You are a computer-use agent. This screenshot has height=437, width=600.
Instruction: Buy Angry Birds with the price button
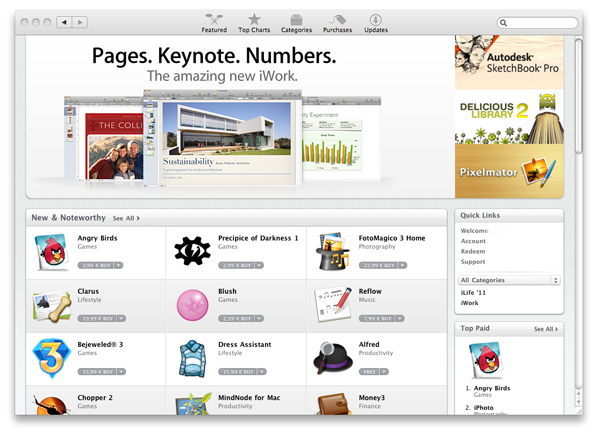(x=96, y=265)
